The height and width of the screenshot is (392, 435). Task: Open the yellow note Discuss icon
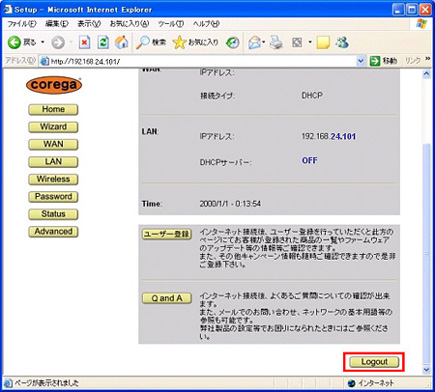[323, 42]
